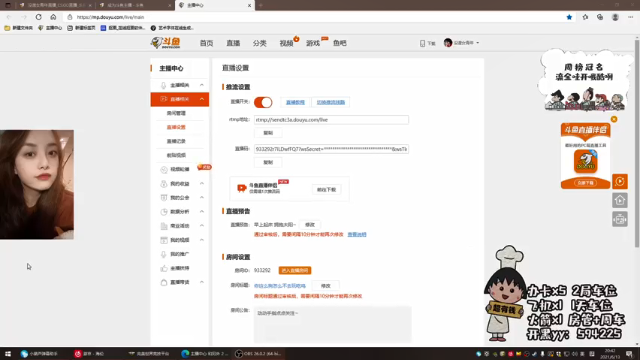Open the blue room title link
Image resolution: width=640 pixels, height=360 pixels.
[x=280, y=286]
